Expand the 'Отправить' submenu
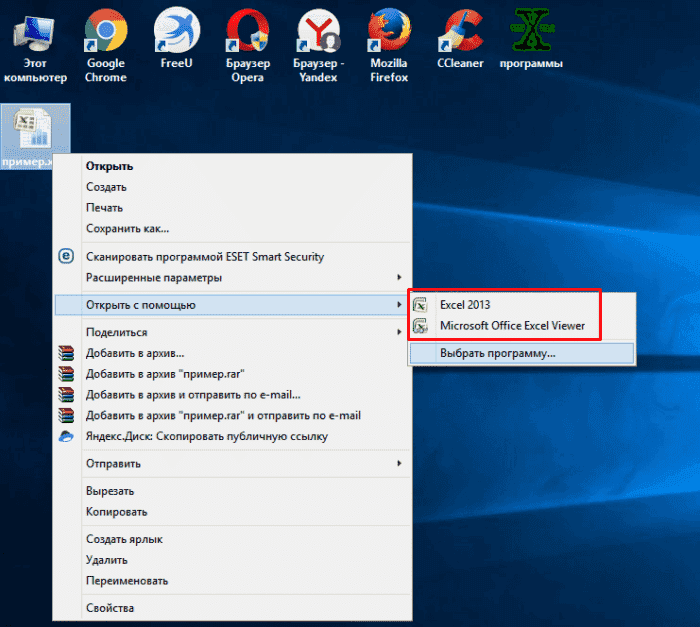This screenshot has height=627, width=700. pyautogui.click(x=113, y=463)
